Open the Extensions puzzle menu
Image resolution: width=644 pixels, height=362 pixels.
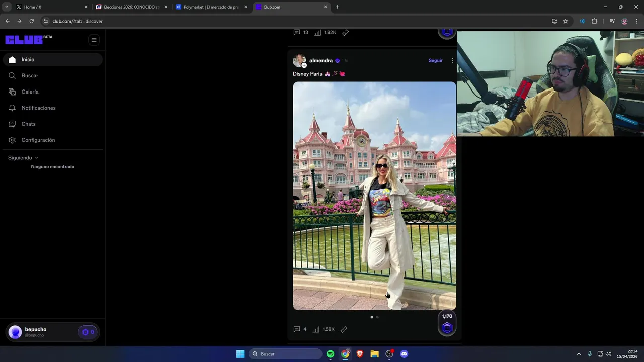coord(595,21)
